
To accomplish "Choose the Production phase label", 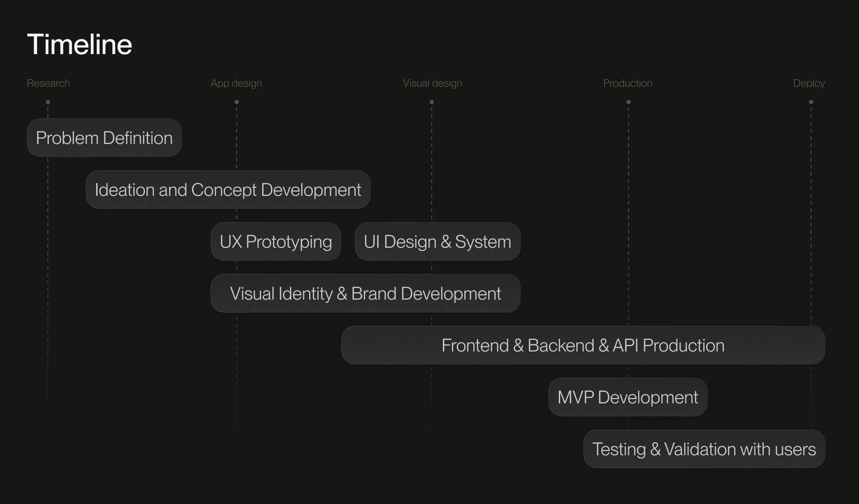I will coord(627,84).
